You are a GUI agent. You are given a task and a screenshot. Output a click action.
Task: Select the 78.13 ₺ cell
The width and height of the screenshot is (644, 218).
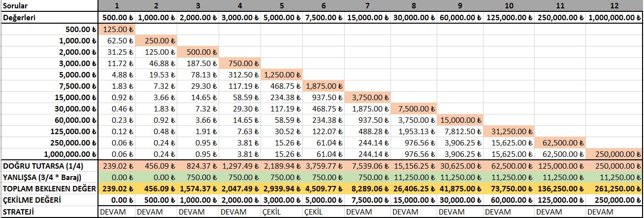tap(198, 74)
